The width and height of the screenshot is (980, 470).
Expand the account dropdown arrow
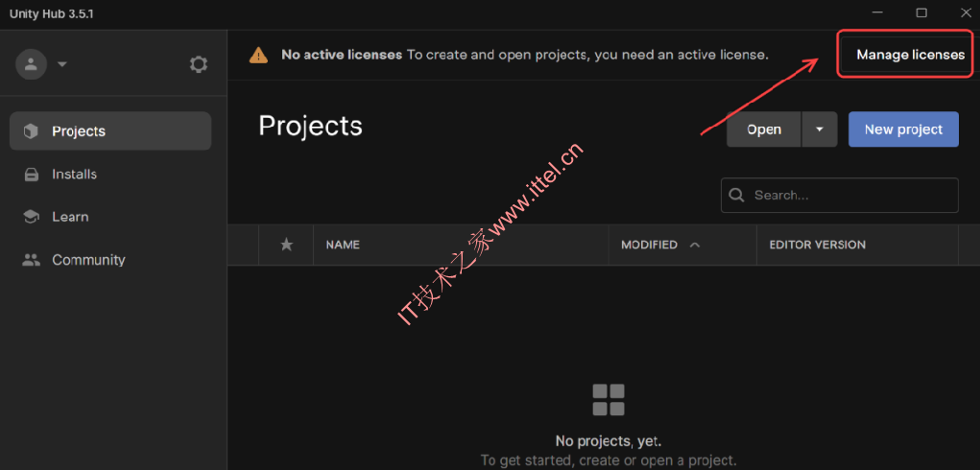61,64
